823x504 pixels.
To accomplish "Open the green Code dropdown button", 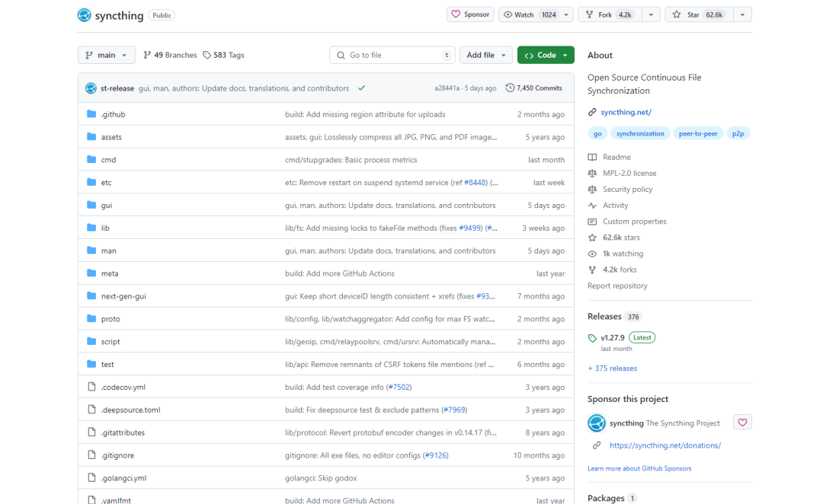I will (546, 55).
